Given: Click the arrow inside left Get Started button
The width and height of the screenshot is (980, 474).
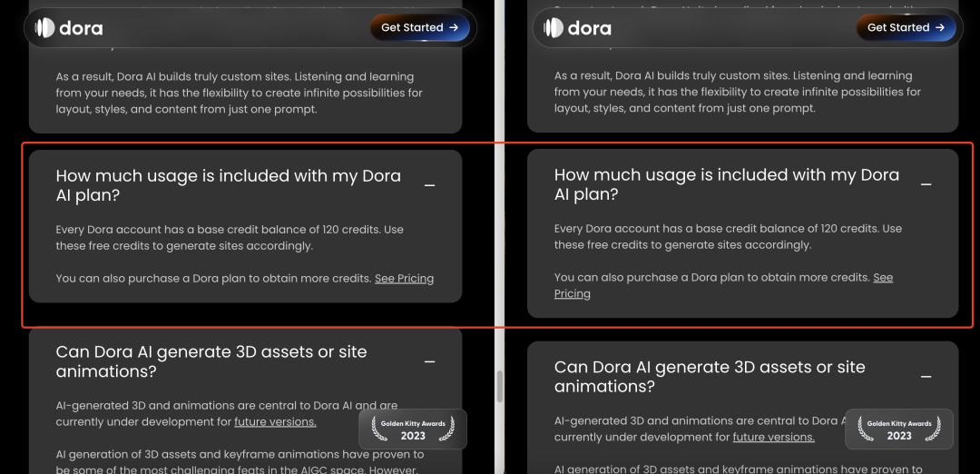Looking at the screenshot, I should (x=454, y=28).
